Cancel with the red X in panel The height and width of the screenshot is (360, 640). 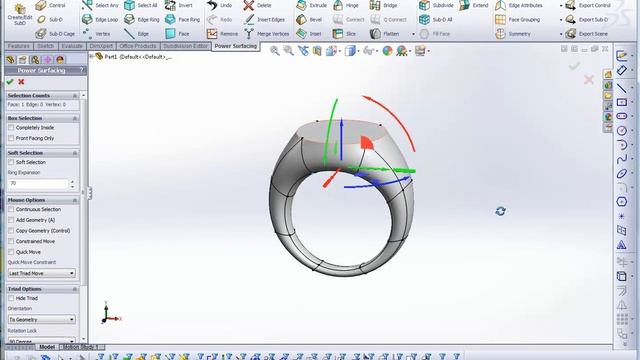(21, 82)
